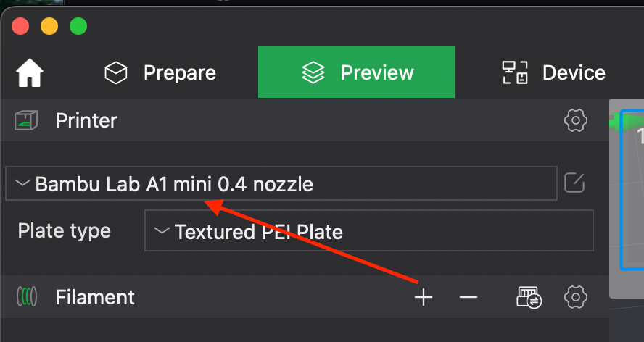The width and height of the screenshot is (644, 342).
Task: Open the printer preset dropdown
Action: click(x=281, y=184)
